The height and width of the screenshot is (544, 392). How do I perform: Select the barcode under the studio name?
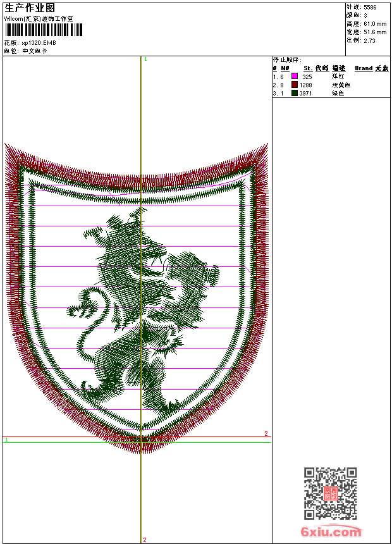(x=44, y=30)
